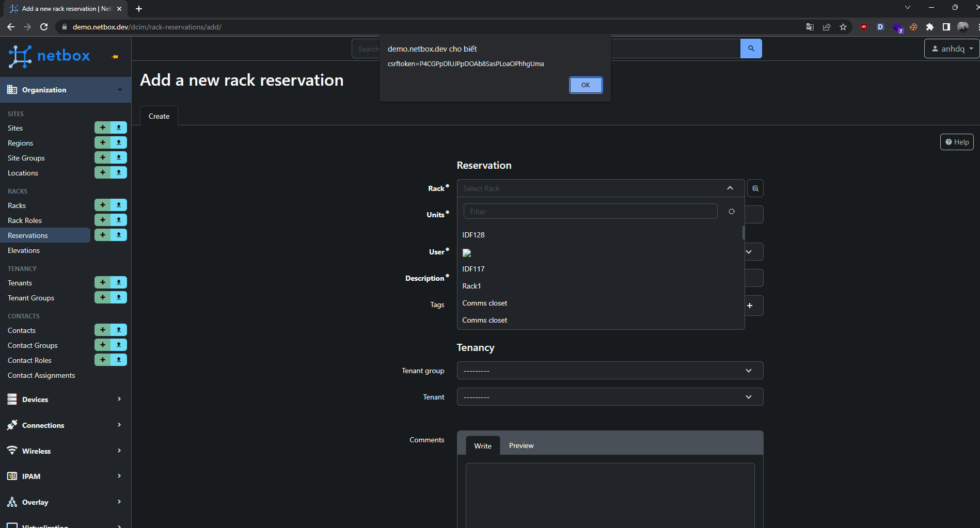Click the green plus to add a new Site
This screenshot has height=528, width=980.
point(102,127)
